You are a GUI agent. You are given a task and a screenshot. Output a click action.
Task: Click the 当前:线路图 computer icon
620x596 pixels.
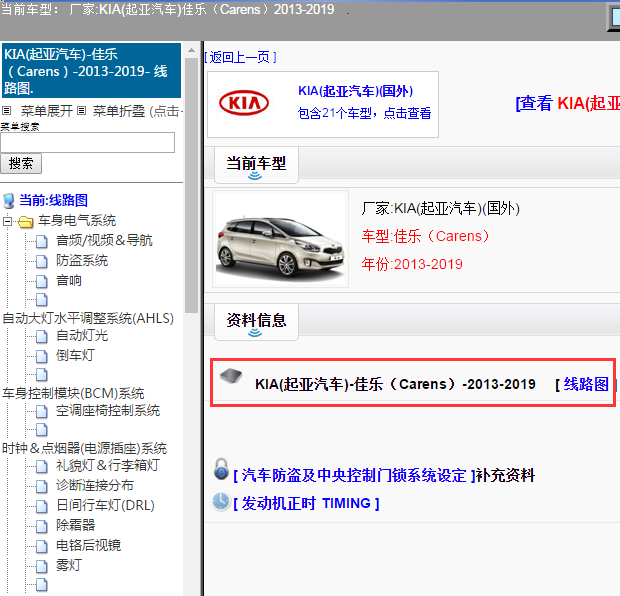pos(9,201)
